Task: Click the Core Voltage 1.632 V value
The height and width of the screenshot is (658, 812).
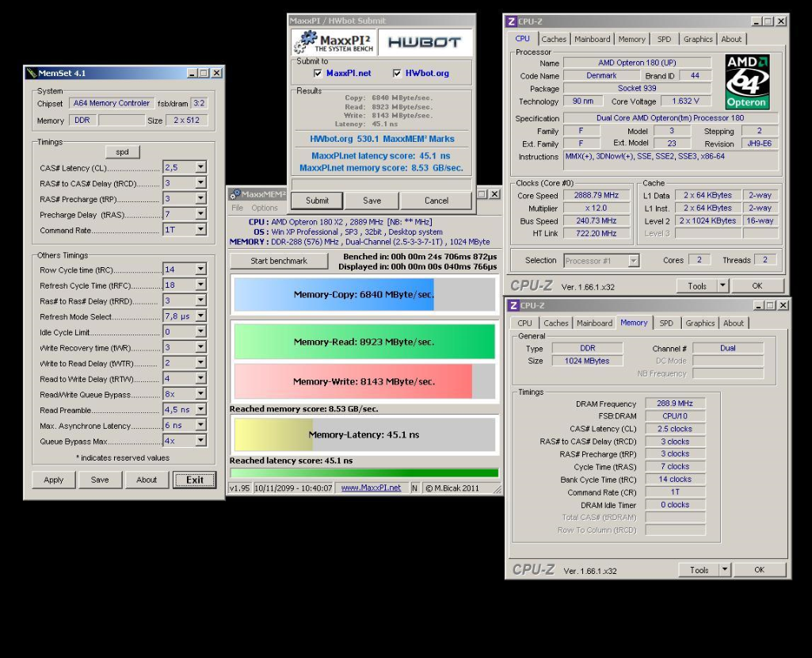Action: tap(685, 101)
